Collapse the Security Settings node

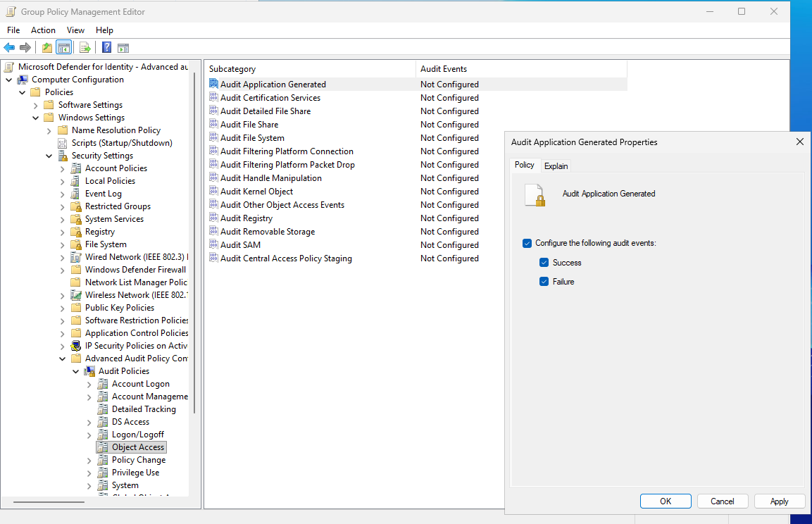[49, 155]
